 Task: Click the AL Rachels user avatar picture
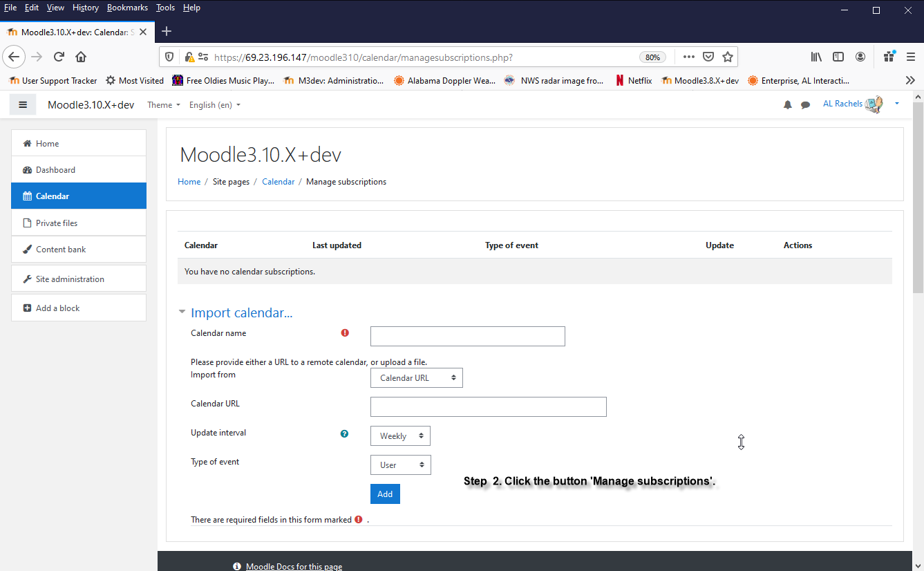(874, 104)
